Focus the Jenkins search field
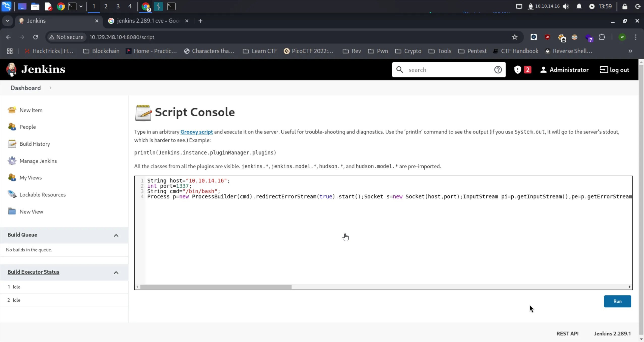This screenshot has width=644, height=342. [x=449, y=70]
